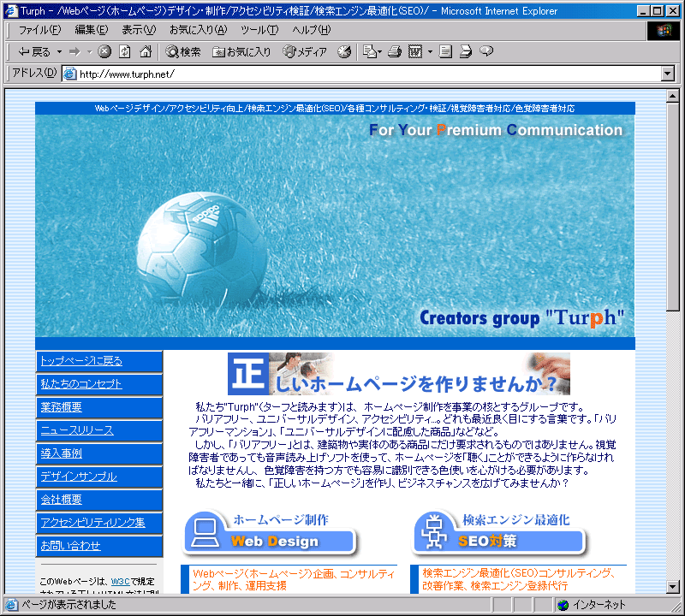The width and height of the screenshot is (685, 616).
Task: View the 会社概要 page link
Action: click(61, 500)
